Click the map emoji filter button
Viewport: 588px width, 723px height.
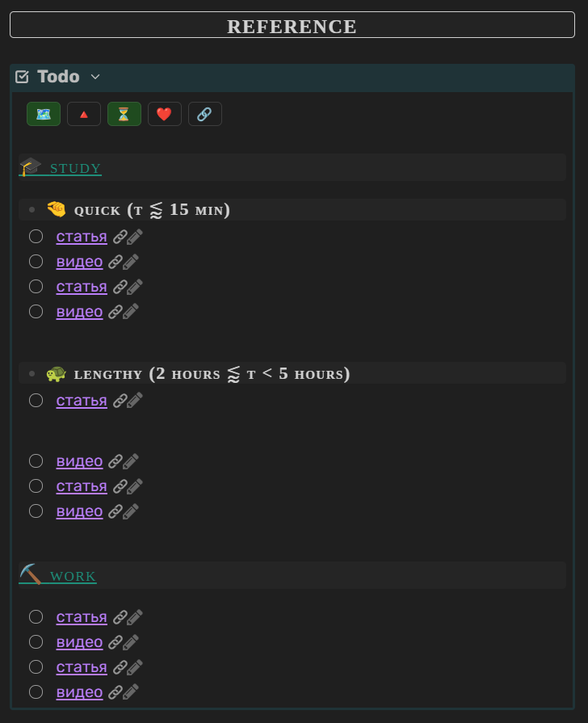[x=44, y=114]
